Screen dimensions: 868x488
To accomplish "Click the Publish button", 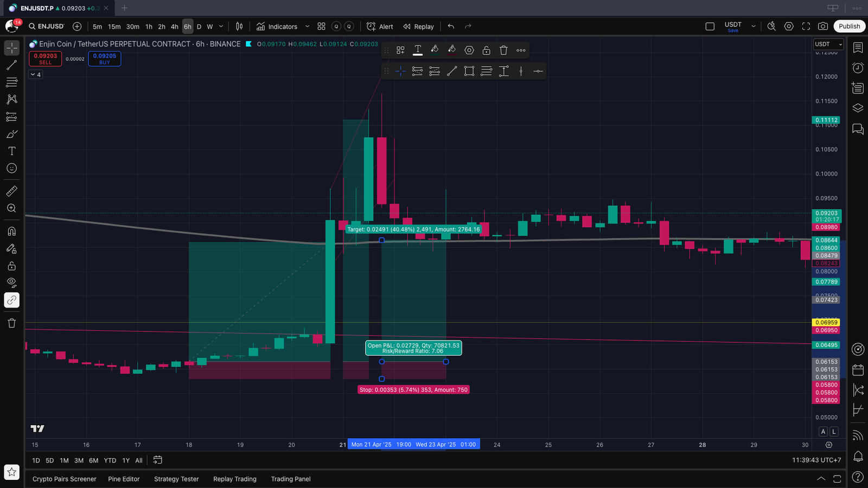I will tap(849, 26).
